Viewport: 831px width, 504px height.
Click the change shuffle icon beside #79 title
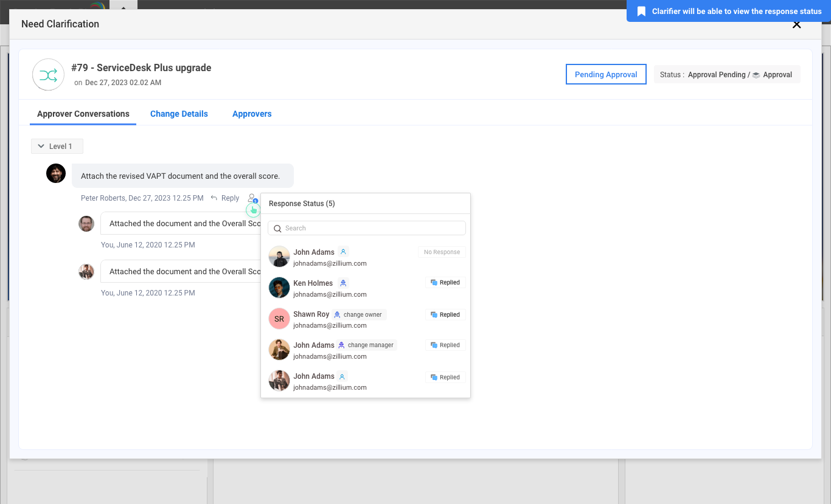(x=48, y=75)
